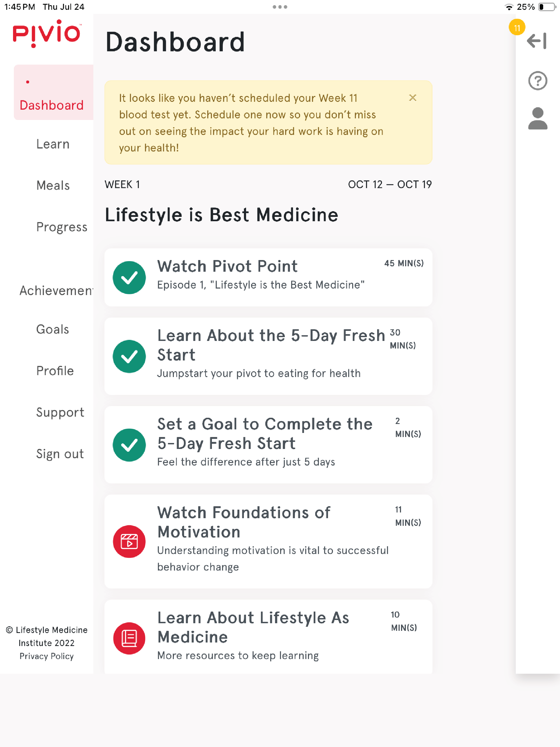Open Achievements from the sidebar
This screenshot has width=560, height=747.
point(56,290)
